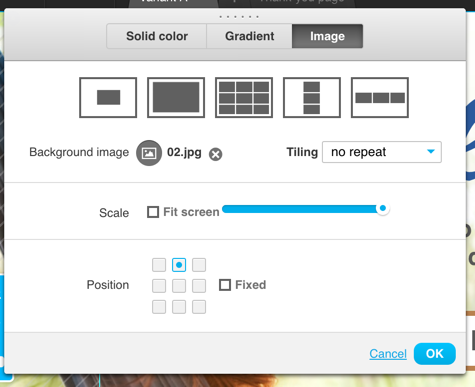The image size is (475, 387).
Task: Click the blue Tiling dropdown arrow
Action: 431,152
